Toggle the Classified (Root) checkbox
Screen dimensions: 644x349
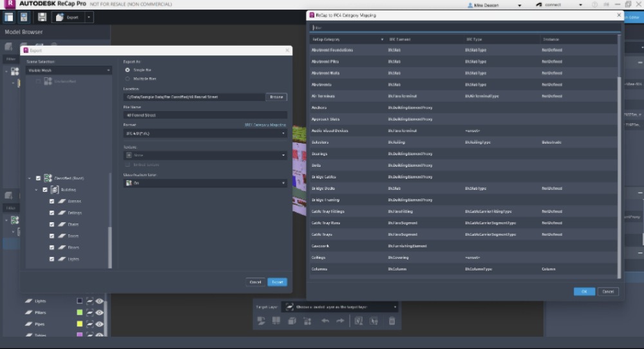click(x=38, y=178)
